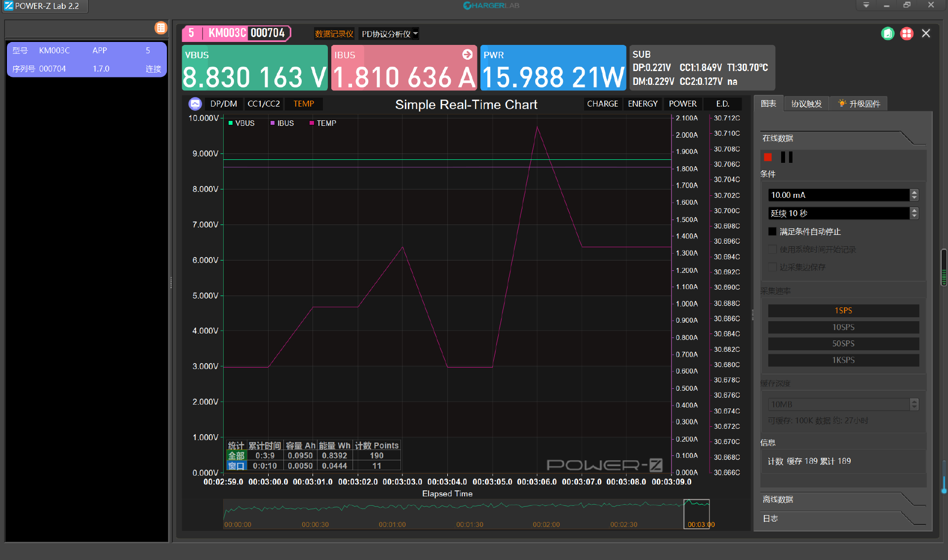Viewport: 948px width, 560px height.
Task: Click the 00:03:00 range marker on the timeline
Action: coord(697,514)
